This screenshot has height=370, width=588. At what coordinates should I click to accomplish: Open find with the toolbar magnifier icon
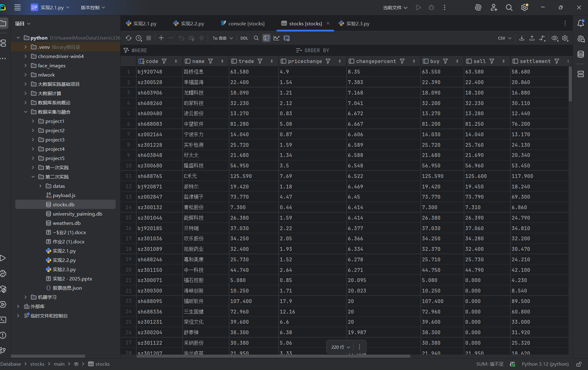(x=256, y=38)
